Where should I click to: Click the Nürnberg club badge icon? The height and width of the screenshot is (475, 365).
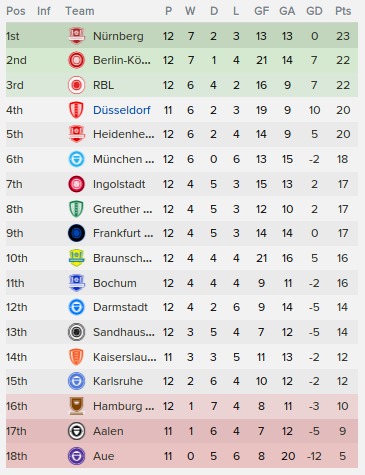(76, 36)
